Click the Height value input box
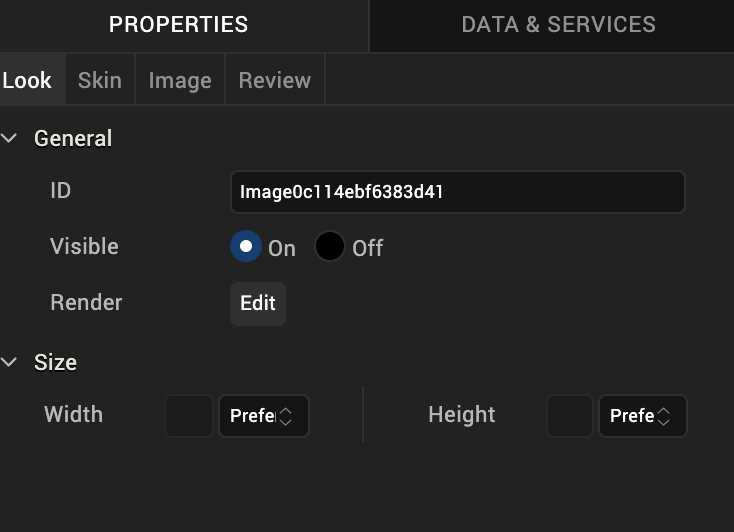Image resolution: width=734 pixels, height=532 pixels. 570,416
